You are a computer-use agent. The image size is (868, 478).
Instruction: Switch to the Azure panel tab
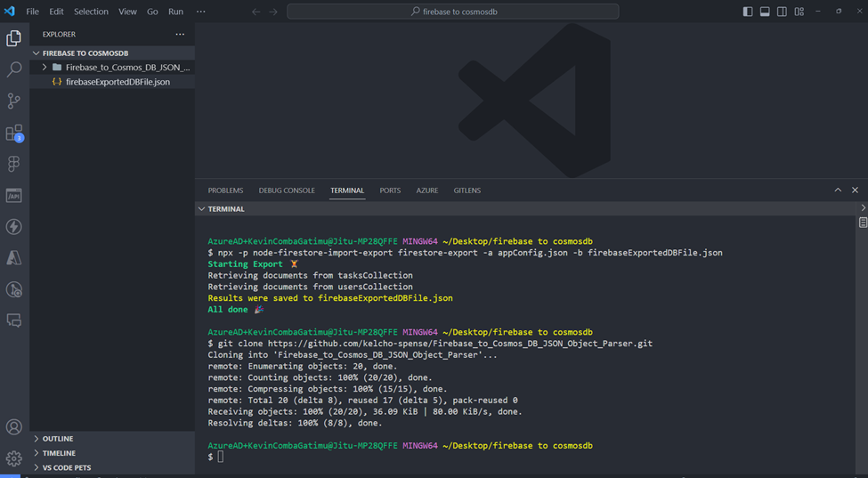[x=427, y=190]
